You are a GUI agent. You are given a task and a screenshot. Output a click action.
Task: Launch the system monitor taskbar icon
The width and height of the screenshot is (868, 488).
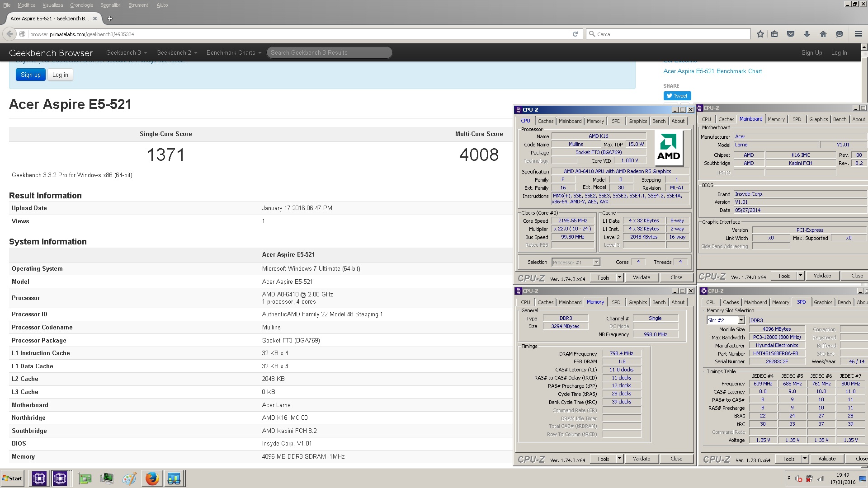click(107, 478)
